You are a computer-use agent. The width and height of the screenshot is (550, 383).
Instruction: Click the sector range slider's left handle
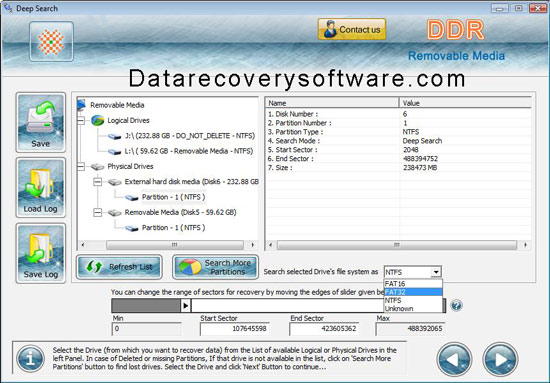point(186,306)
